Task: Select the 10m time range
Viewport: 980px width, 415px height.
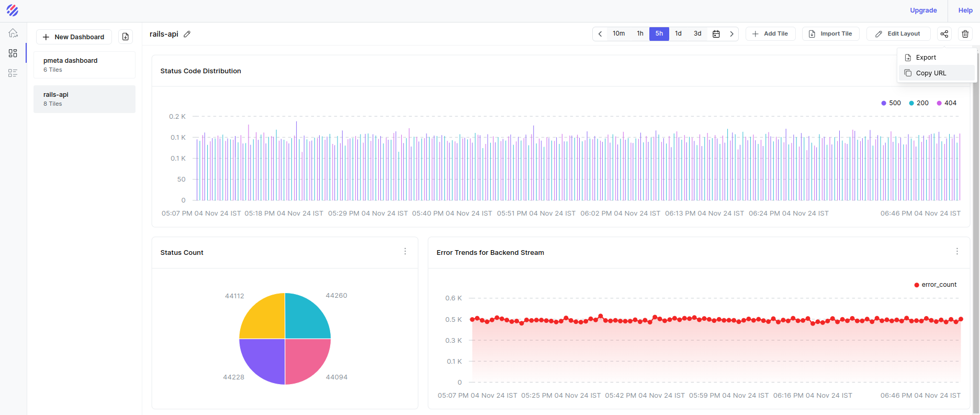Action: point(618,33)
